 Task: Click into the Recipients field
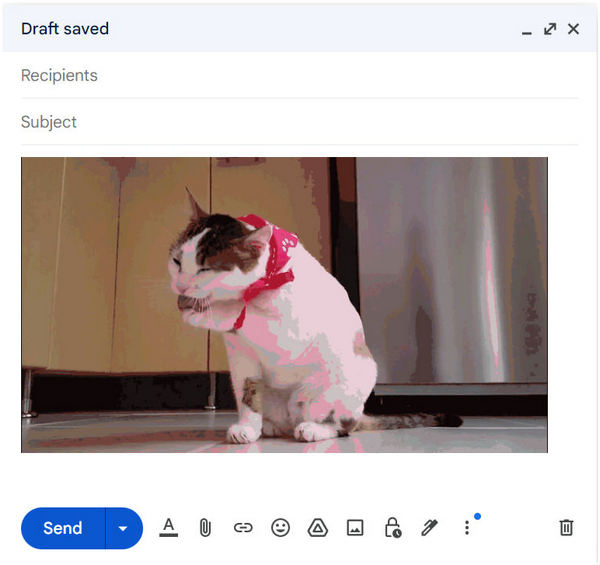point(300,75)
